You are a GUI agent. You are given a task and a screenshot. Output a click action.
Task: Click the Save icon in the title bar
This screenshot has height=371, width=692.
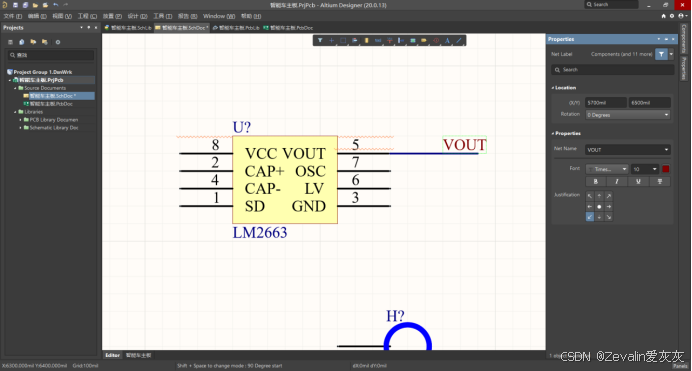[15, 5]
